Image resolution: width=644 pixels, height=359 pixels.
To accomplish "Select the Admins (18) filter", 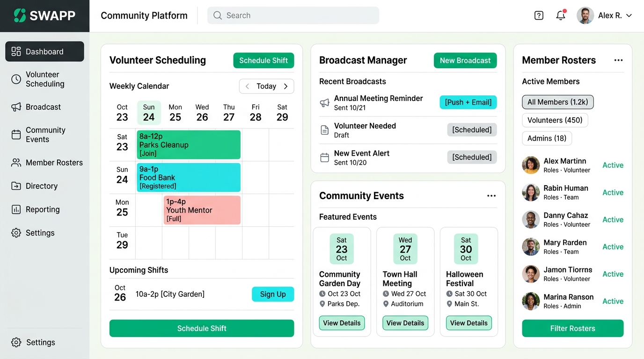I will tap(547, 138).
